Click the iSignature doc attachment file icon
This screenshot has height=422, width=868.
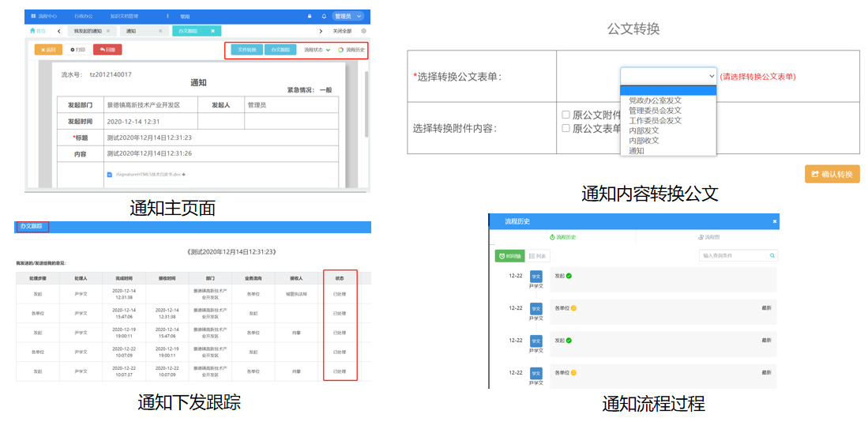(110, 174)
